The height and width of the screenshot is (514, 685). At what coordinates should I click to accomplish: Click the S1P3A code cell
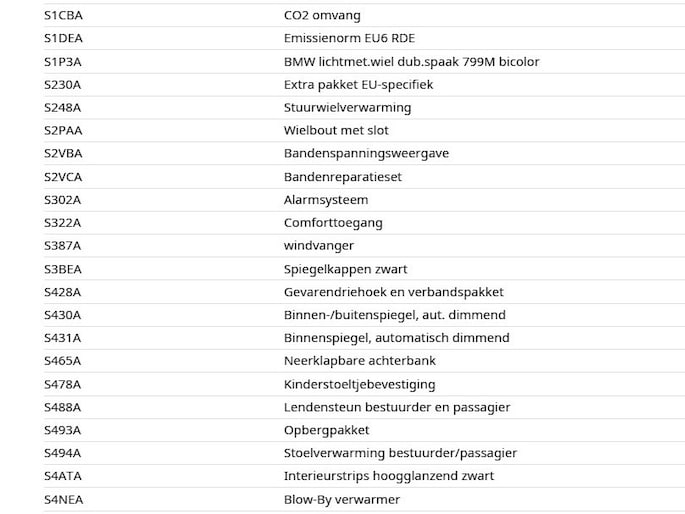coord(62,62)
